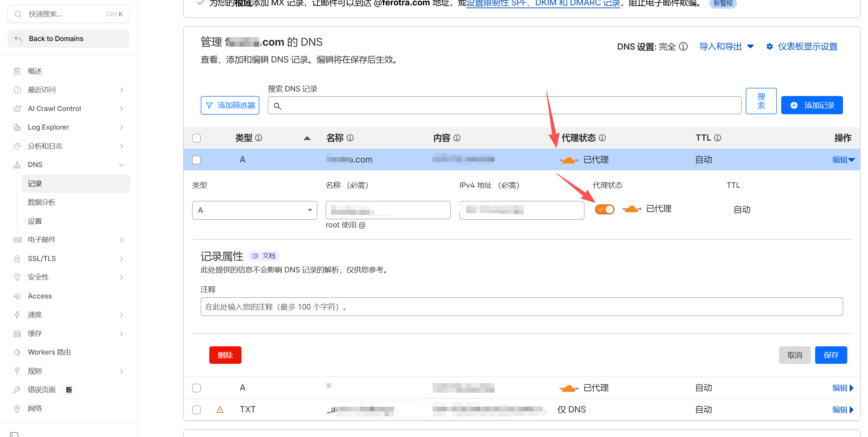Open the AI Crawl Control sidebar item
The width and height of the screenshot is (868, 437).
pyautogui.click(x=54, y=109)
